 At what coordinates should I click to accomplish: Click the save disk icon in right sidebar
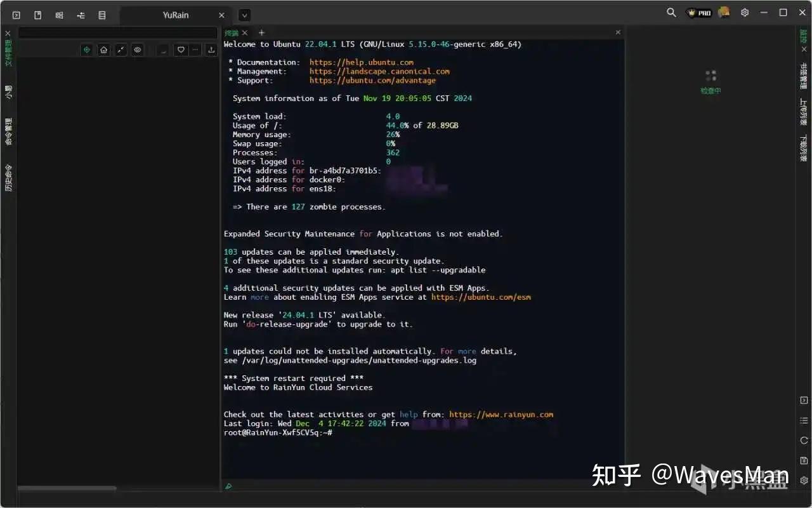(804, 460)
